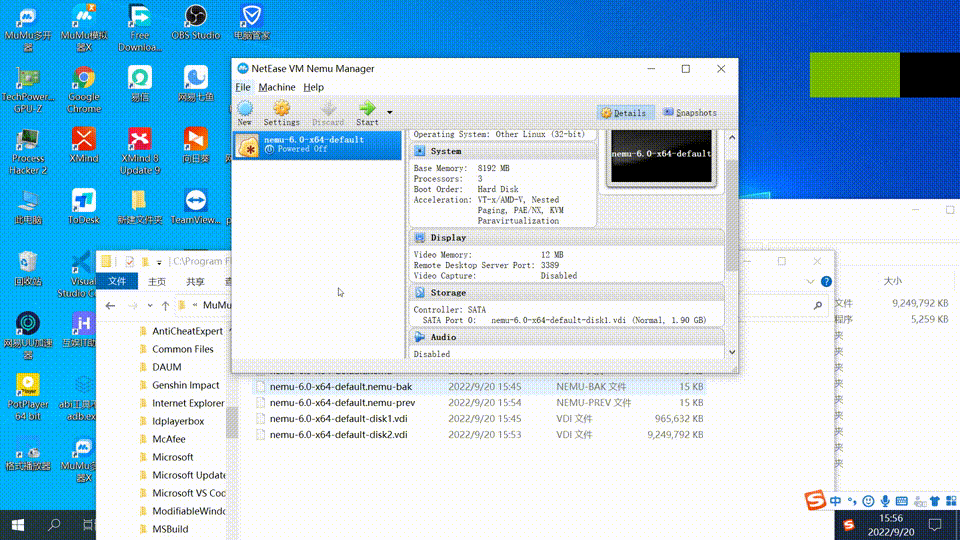Select the nemu-6.0-x64-default VM entry
The height and width of the screenshot is (540, 960).
pyautogui.click(x=318, y=145)
